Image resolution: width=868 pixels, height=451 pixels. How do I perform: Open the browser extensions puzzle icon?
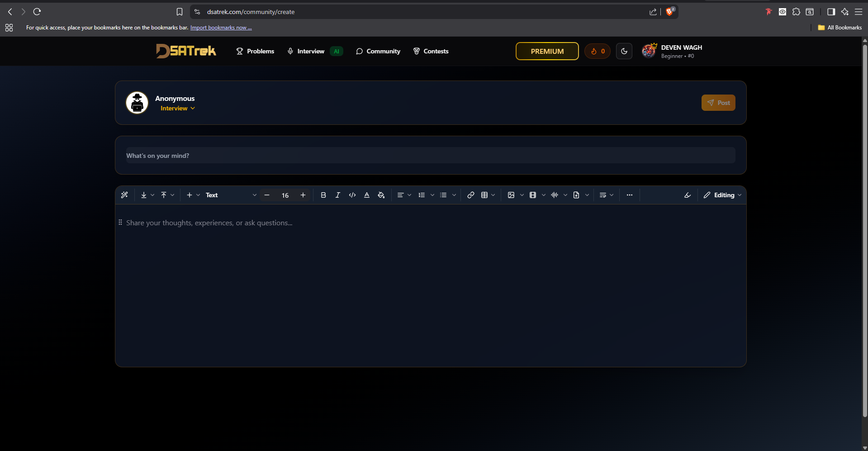click(x=797, y=12)
